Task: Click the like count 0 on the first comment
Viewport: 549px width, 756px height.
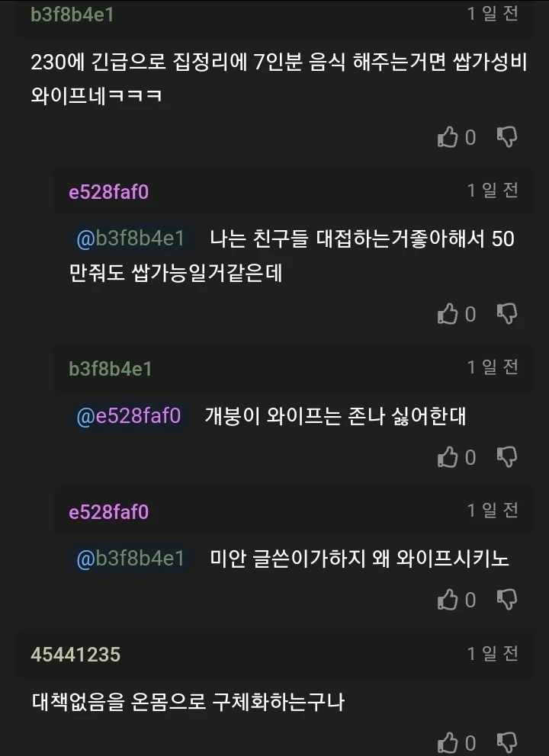Action: tap(470, 137)
